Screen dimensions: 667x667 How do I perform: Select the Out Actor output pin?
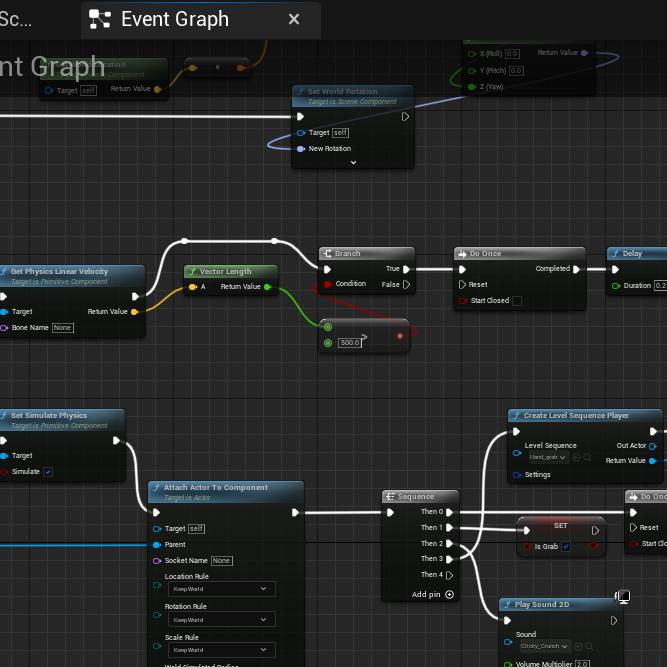[x=653, y=446]
